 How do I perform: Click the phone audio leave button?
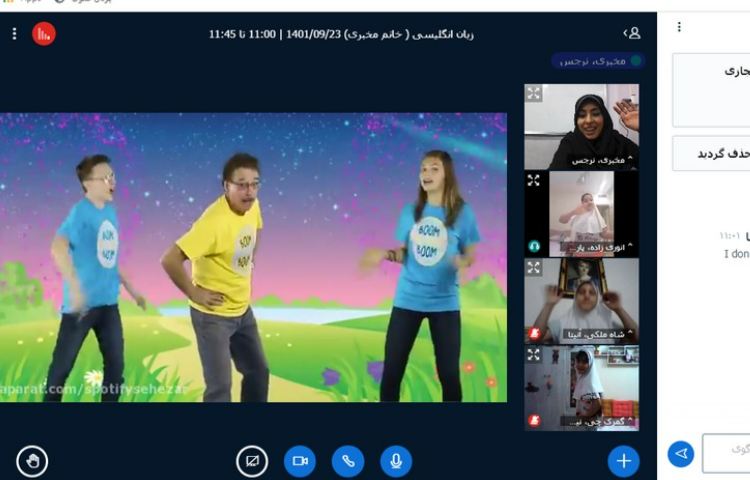348,461
